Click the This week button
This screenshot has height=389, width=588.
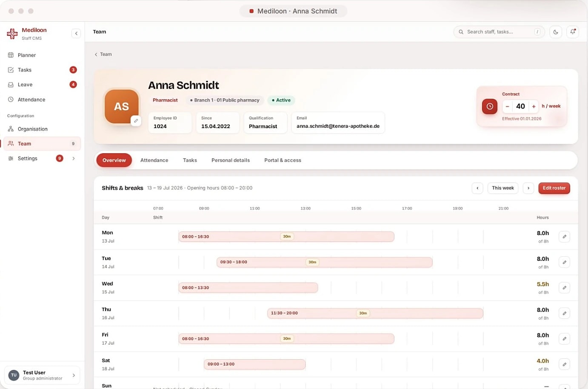tap(503, 188)
